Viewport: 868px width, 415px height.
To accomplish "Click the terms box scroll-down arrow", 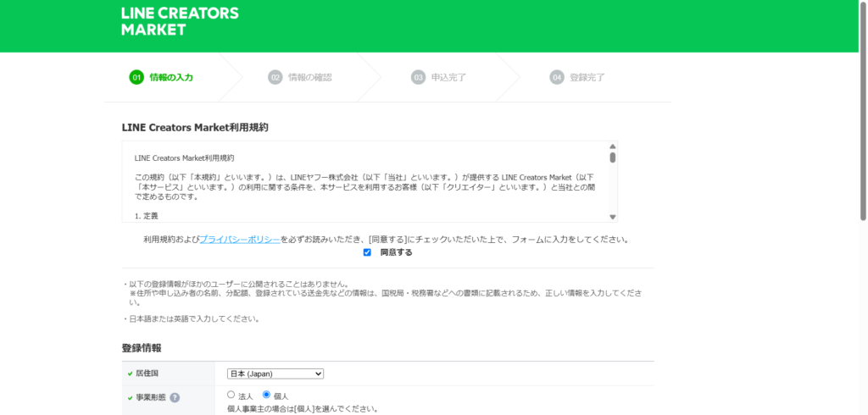I will click(x=612, y=217).
